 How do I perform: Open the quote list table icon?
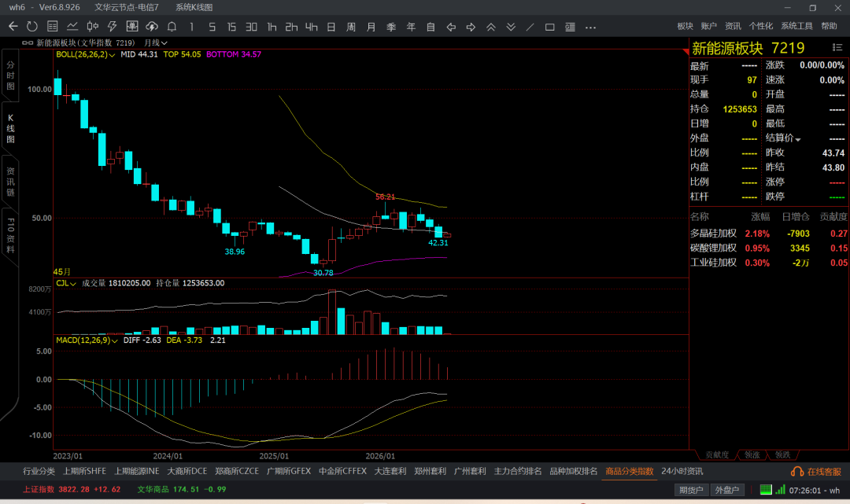[53, 27]
